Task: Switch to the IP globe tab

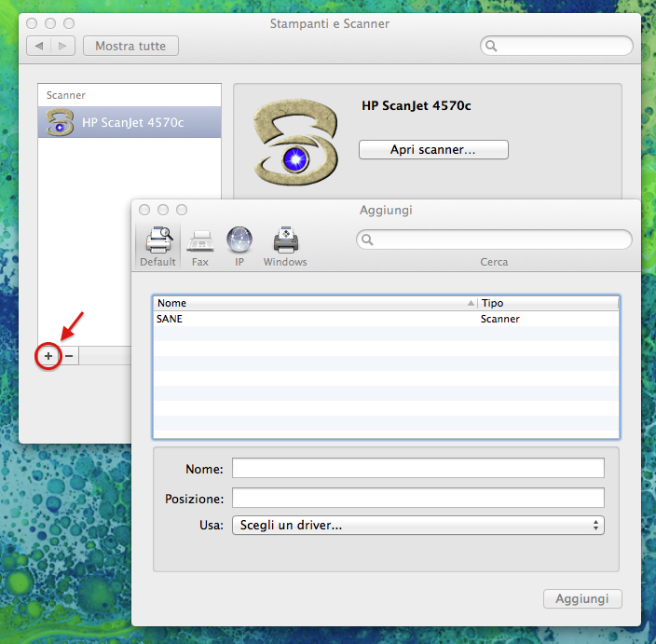Action: [x=239, y=247]
